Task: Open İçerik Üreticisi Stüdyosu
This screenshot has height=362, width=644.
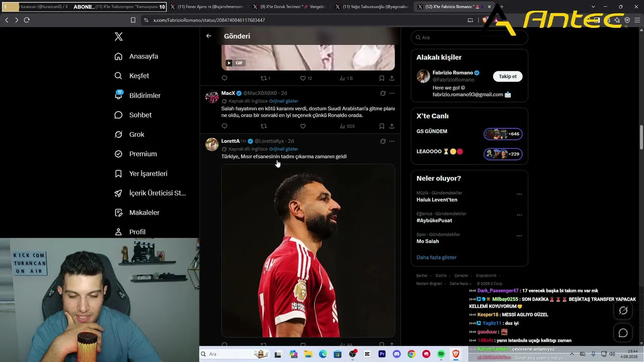Action: pos(150,193)
